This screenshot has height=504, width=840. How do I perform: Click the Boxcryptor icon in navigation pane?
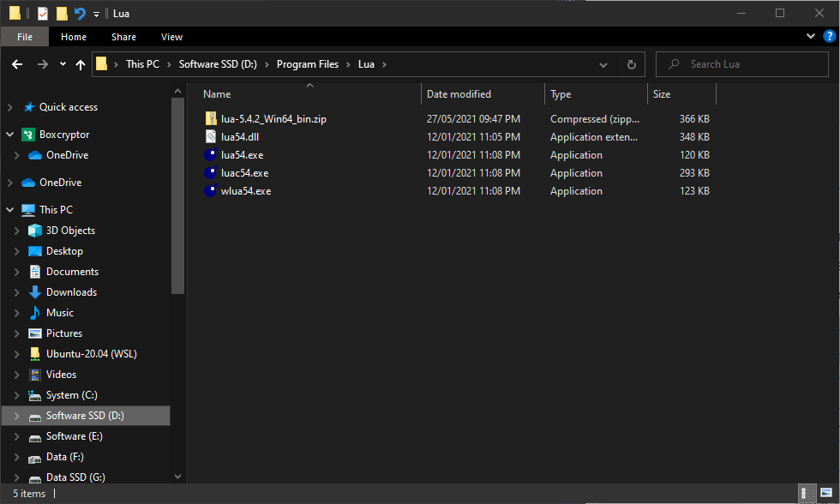[x=27, y=135]
